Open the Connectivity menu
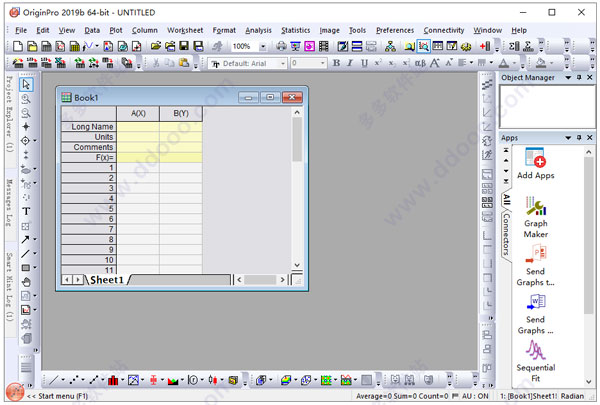 (443, 30)
